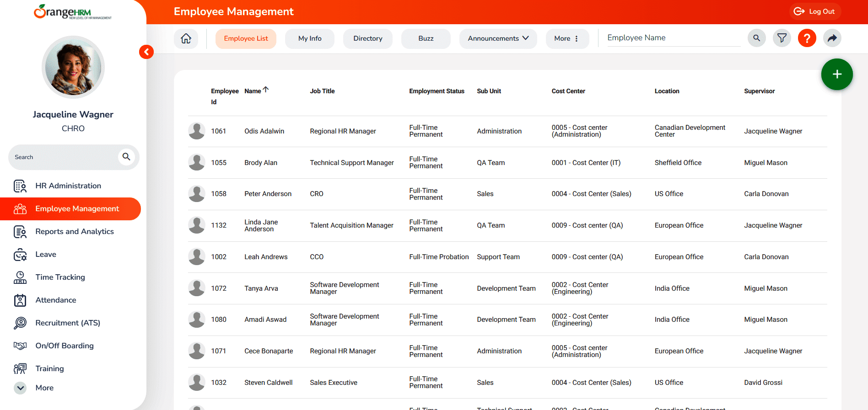Expand the Announcements dropdown

pos(498,38)
